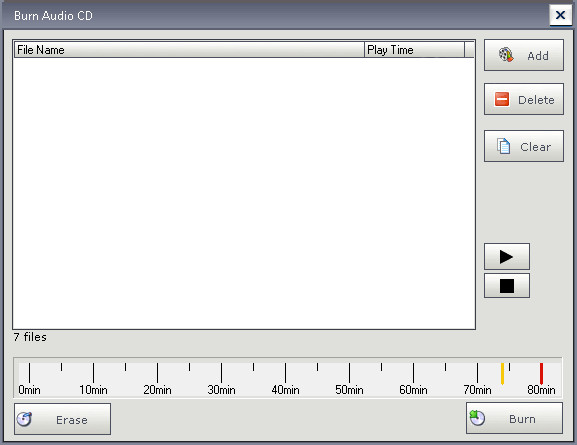This screenshot has height=445, width=577.
Task: Click the green-arrow disc icon on Burn
Action: coord(477,418)
